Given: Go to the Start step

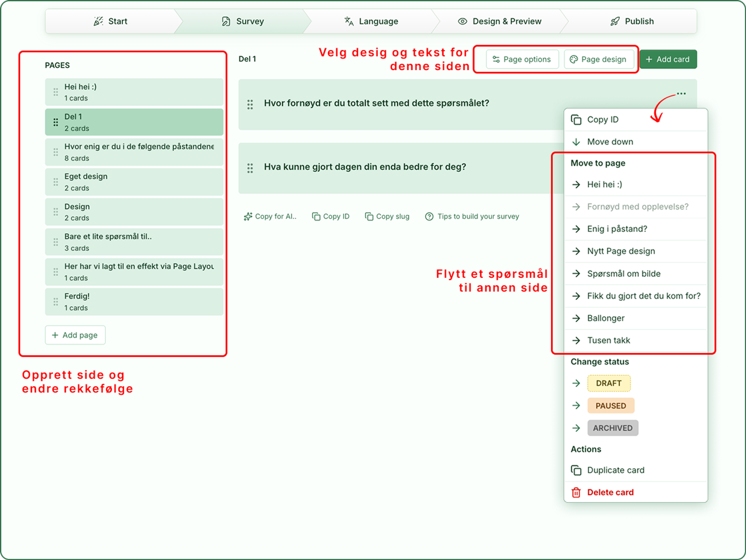Looking at the screenshot, I should pyautogui.click(x=111, y=21).
